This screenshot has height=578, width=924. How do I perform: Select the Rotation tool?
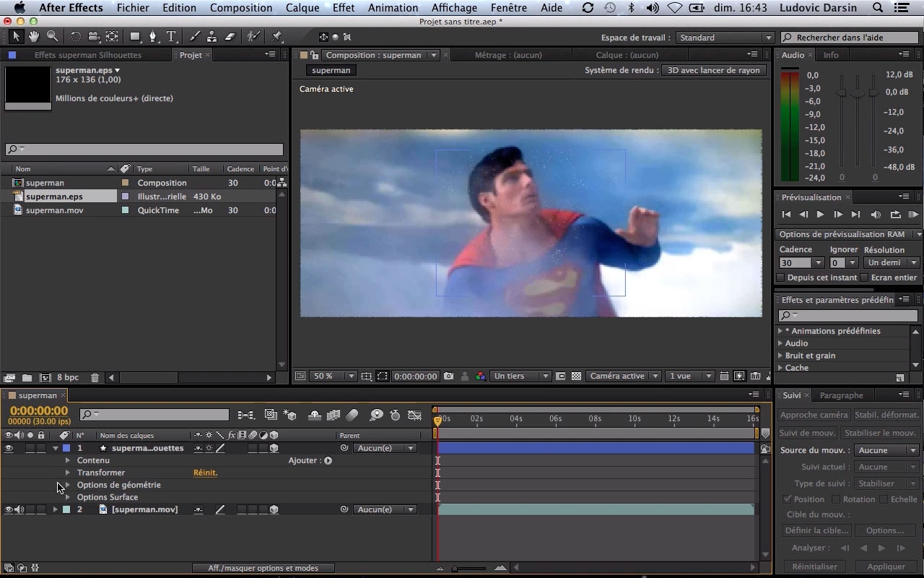point(75,36)
